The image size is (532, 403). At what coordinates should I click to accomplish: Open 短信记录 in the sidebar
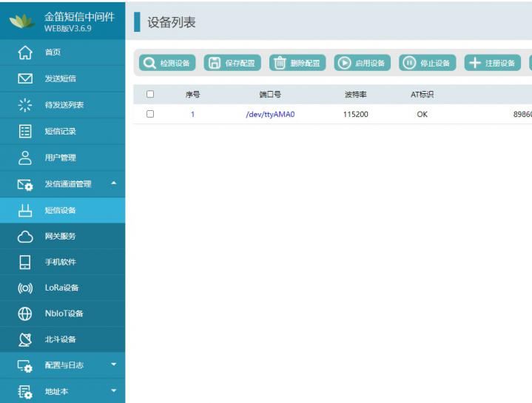tap(62, 131)
